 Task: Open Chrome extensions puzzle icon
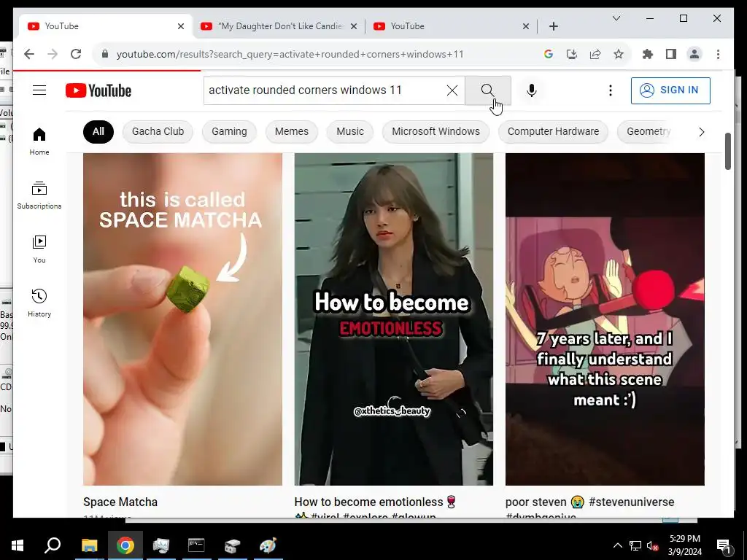point(648,54)
